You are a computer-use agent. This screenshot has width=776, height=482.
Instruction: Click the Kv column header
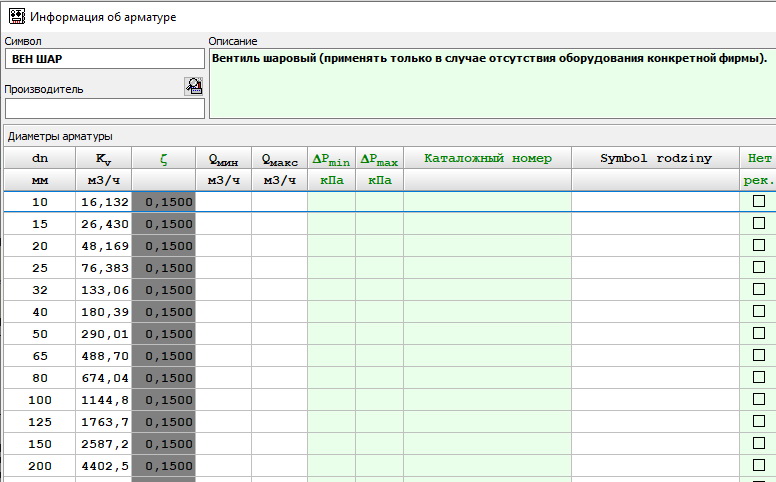(x=103, y=158)
